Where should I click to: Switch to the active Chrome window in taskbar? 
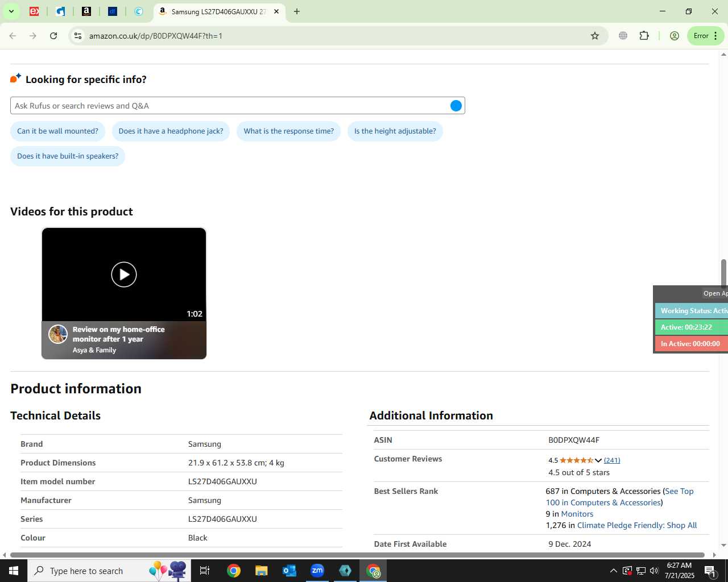[x=373, y=571]
